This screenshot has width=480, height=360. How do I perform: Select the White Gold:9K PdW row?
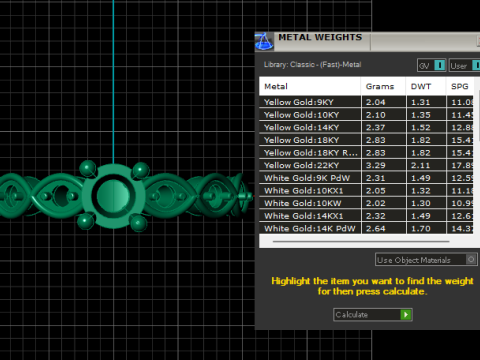[366, 178]
